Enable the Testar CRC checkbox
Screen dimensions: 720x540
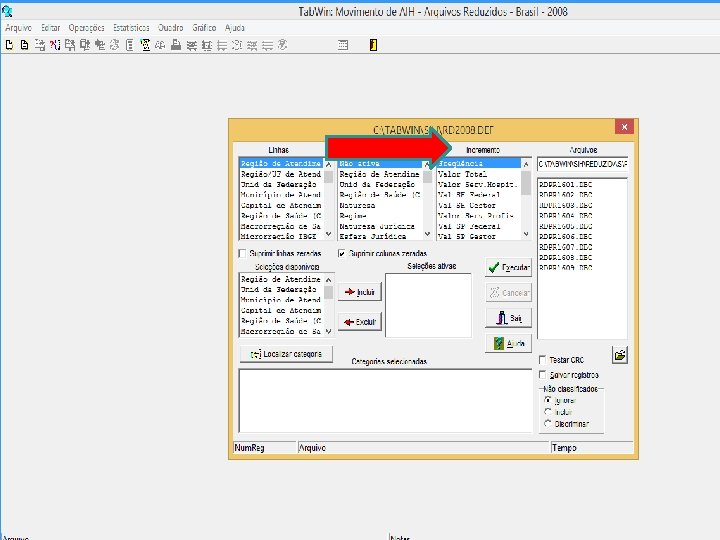point(542,360)
